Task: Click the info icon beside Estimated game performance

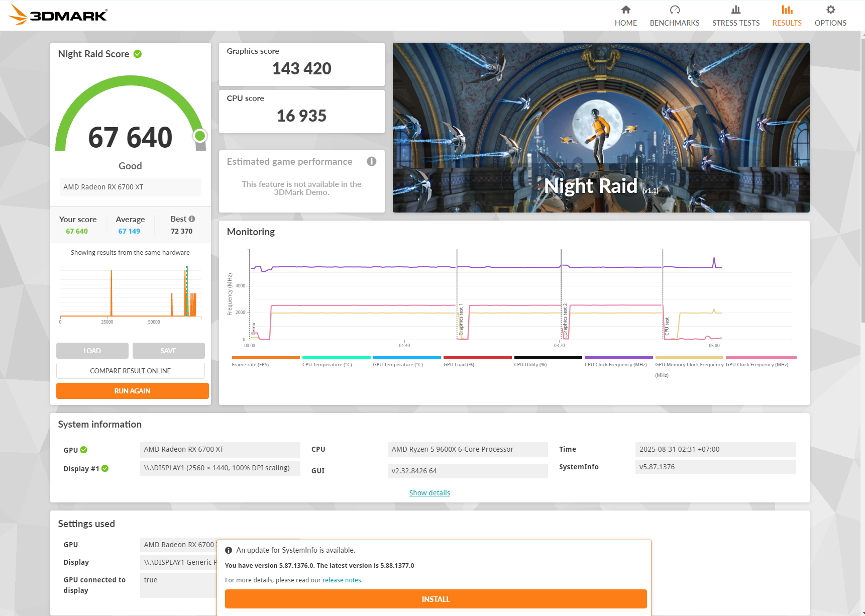Action: 371,161
